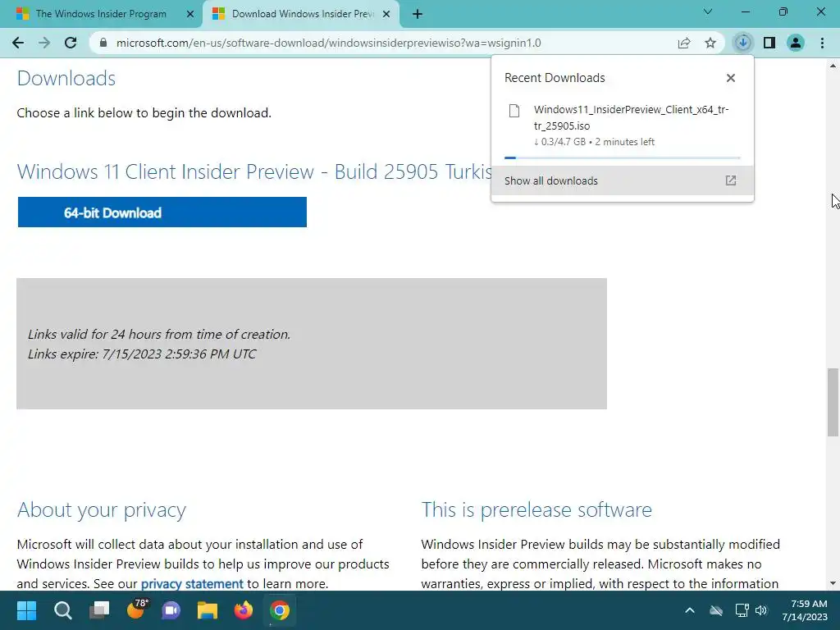Open File Explorer from the taskbar

[208, 610]
